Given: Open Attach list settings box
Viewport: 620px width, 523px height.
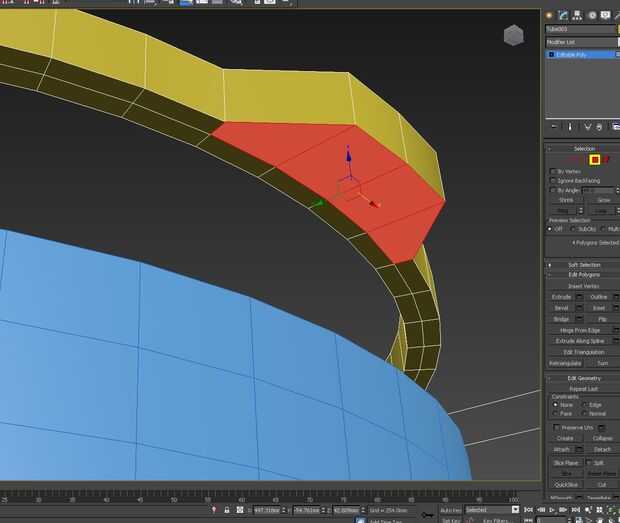Looking at the screenshot, I should (580, 449).
